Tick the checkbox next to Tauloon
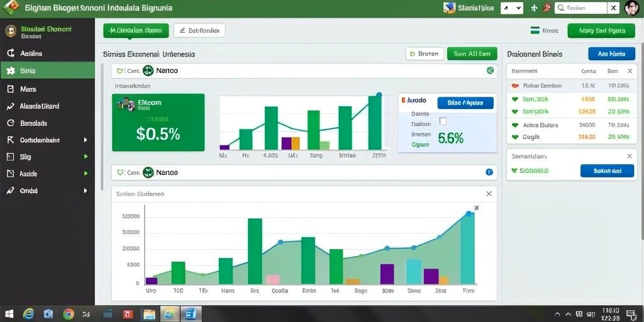Viewport: 644px width, 322px height. point(443,121)
